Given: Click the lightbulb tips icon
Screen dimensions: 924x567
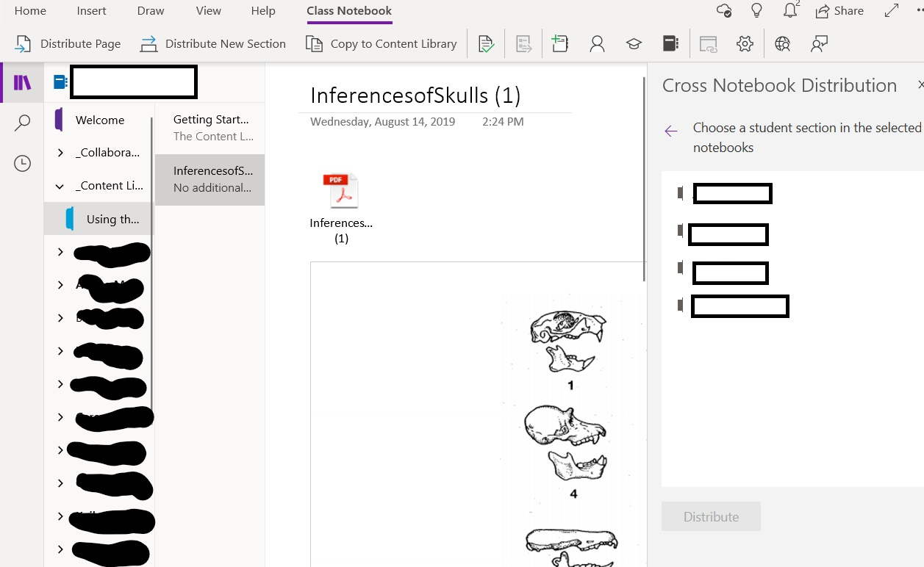Looking at the screenshot, I should click(756, 10).
